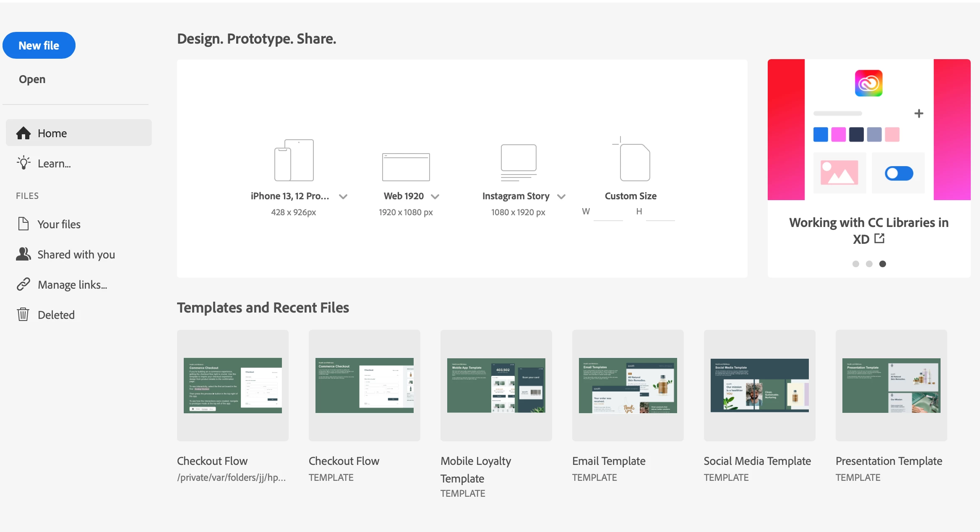Click the Learn lightbulb icon
Viewport: 980px width, 532px height.
click(23, 163)
